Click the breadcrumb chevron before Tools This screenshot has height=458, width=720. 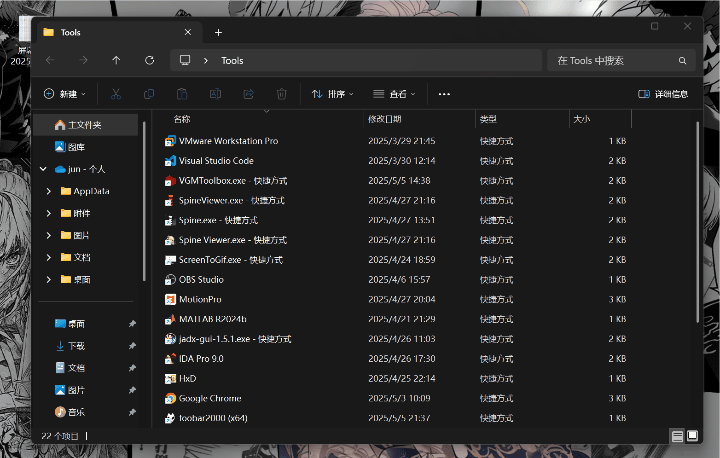pos(206,61)
